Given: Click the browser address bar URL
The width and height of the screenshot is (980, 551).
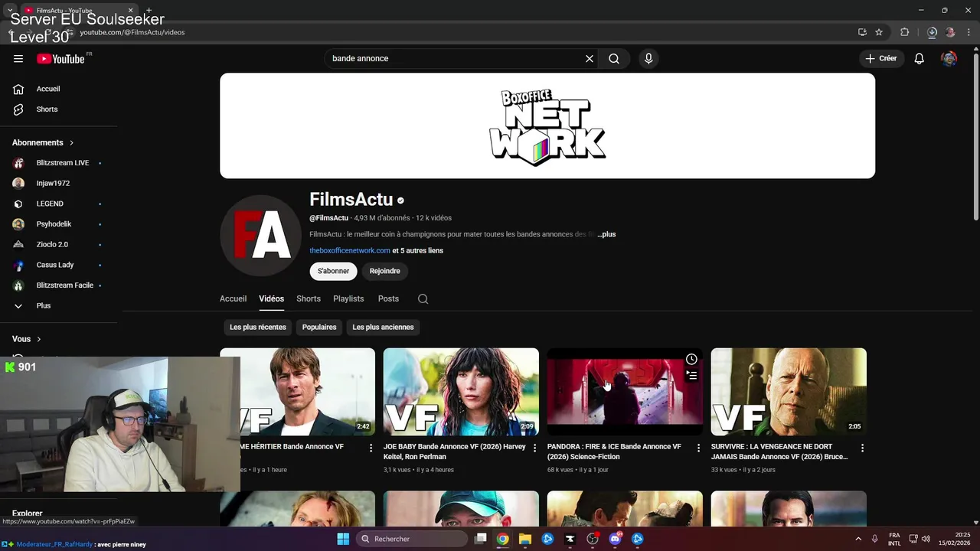Looking at the screenshot, I should 132,33.
